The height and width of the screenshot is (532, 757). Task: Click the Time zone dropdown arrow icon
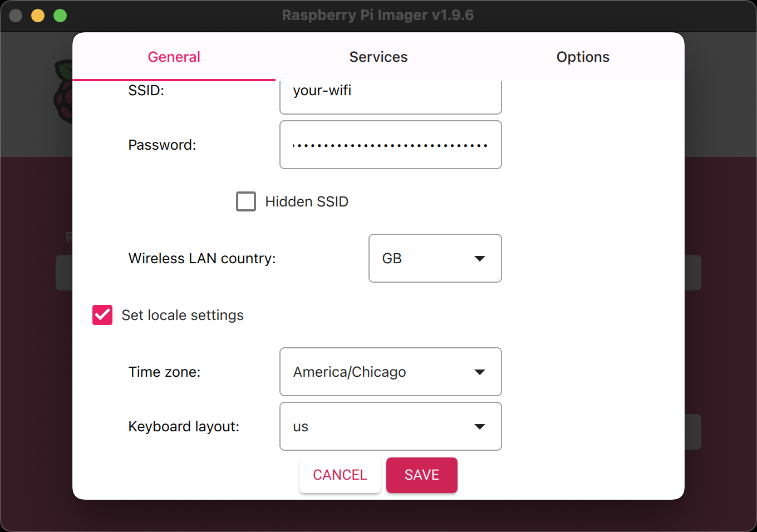pos(479,372)
